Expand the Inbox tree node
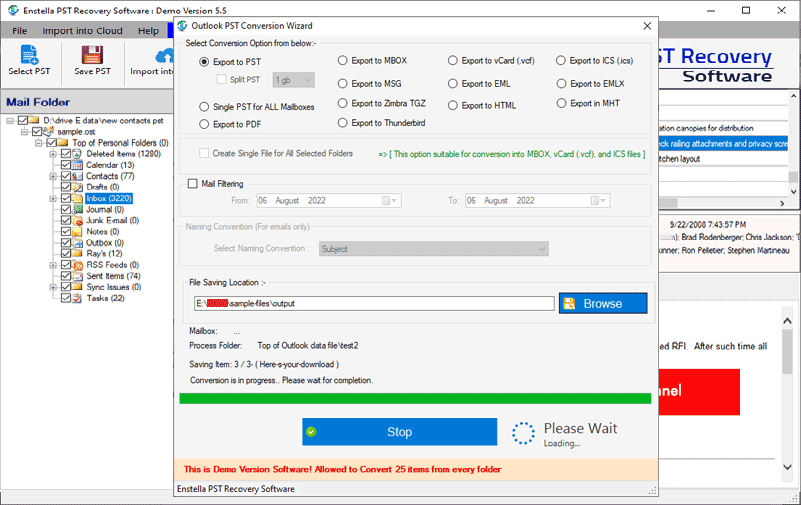801x505 pixels. click(x=53, y=198)
